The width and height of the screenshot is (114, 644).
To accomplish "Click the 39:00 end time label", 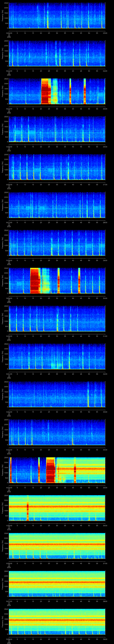I will [x=105, y=639].
